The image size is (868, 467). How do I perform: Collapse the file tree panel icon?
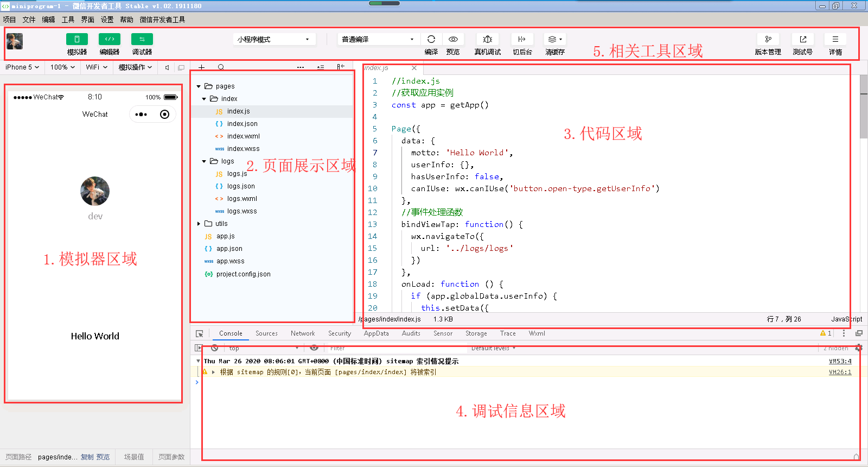point(341,67)
